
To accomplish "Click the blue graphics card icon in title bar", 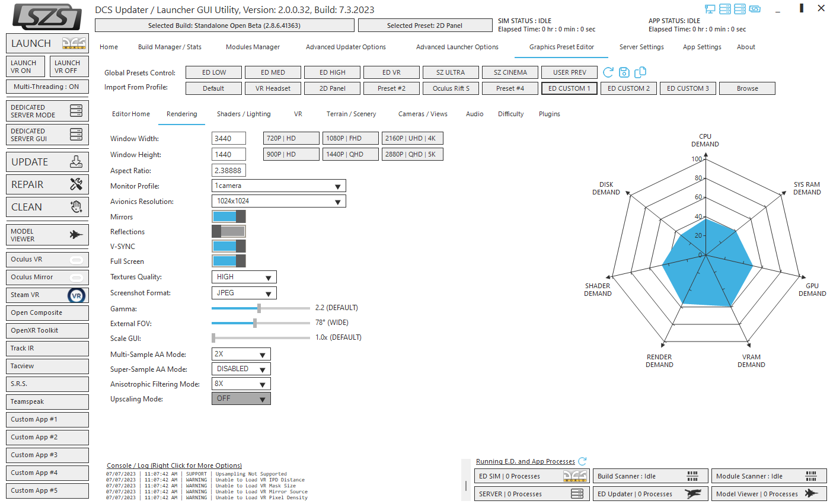I will pyautogui.click(x=755, y=9).
